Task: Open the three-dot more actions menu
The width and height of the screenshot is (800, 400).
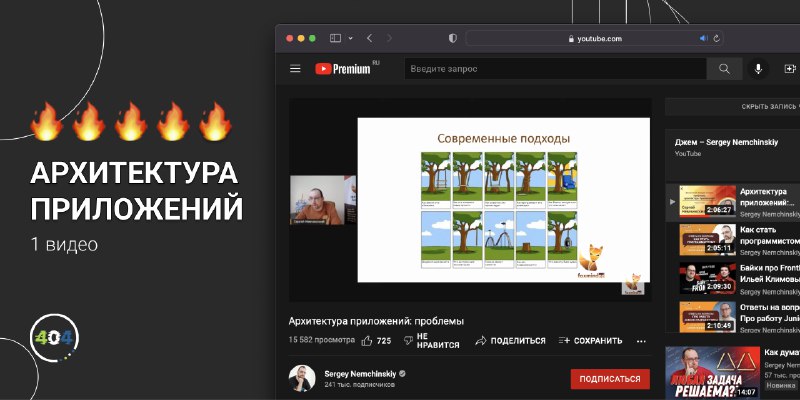Action: 641,341
